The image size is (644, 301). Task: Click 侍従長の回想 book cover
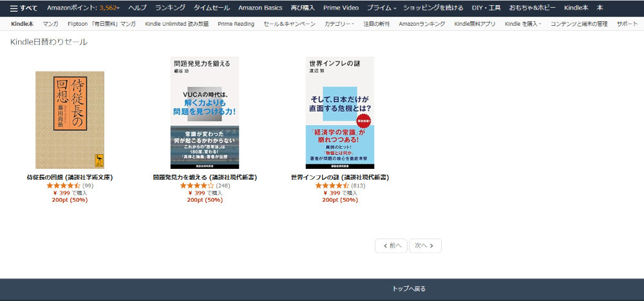[70, 120]
